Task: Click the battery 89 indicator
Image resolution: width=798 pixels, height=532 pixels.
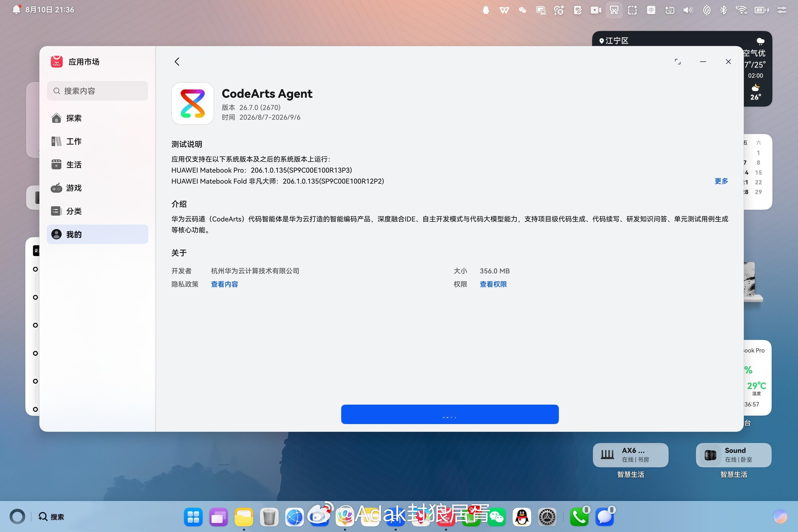Action: pyautogui.click(x=762, y=10)
